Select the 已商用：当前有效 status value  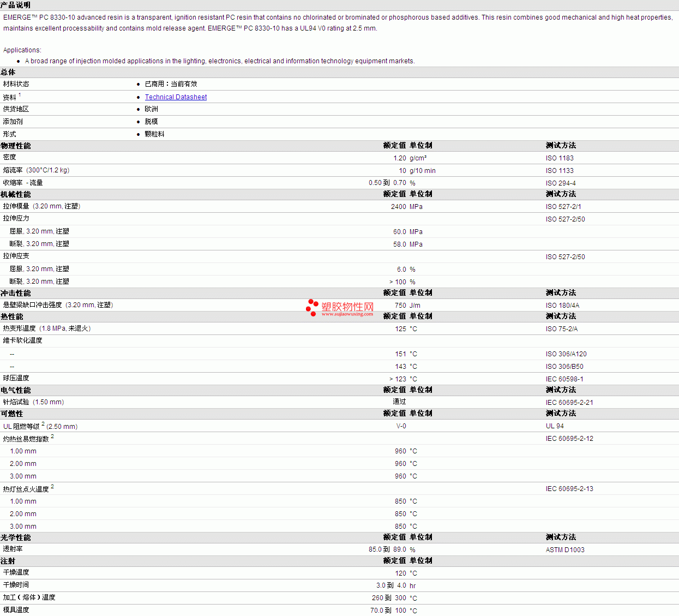tap(171, 84)
